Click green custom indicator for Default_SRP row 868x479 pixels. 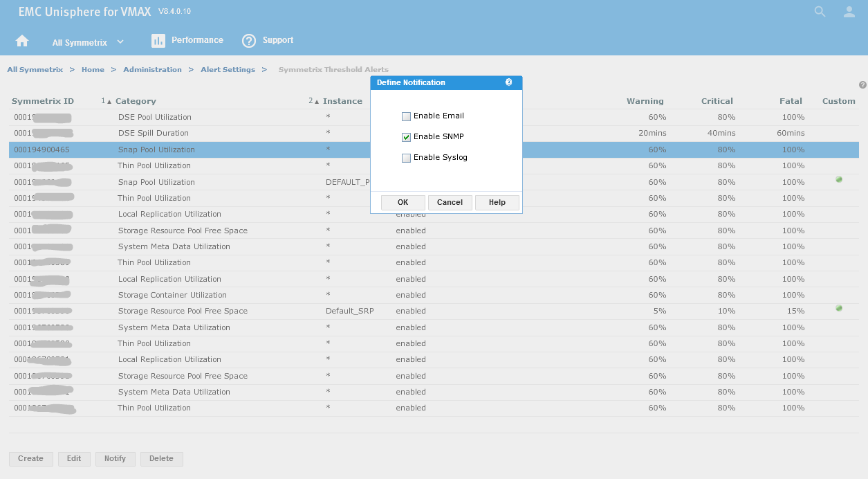pos(839,309)
